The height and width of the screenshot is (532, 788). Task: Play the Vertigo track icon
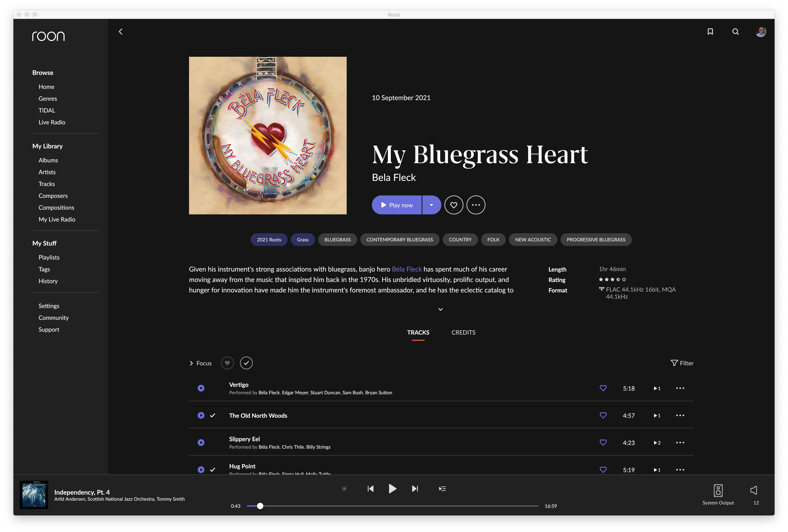click(201, 388)
